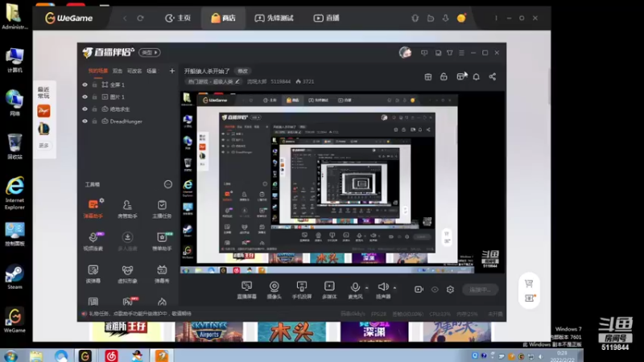
Task: Open WeGame 直播 live tab
Action: click(x=327, y=18)
